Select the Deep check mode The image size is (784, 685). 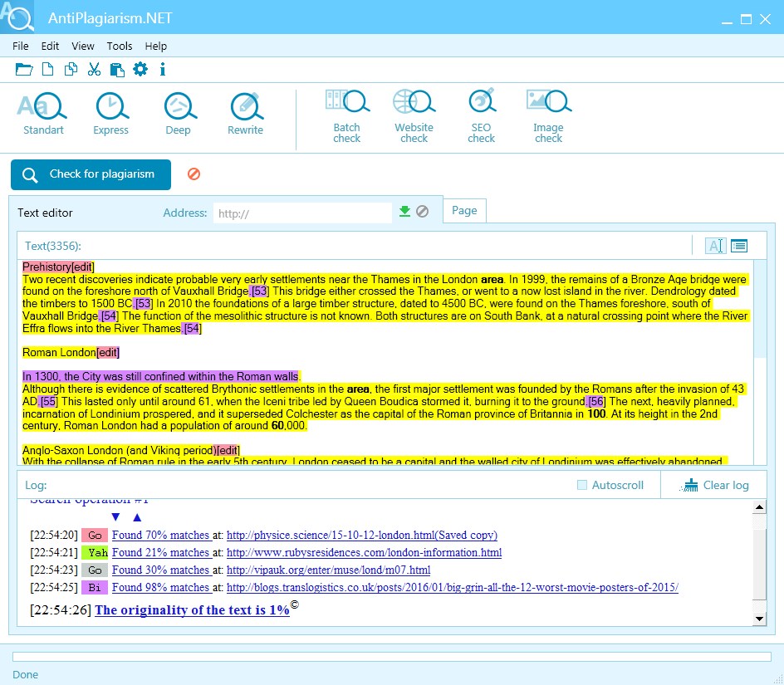click(179, 115)
